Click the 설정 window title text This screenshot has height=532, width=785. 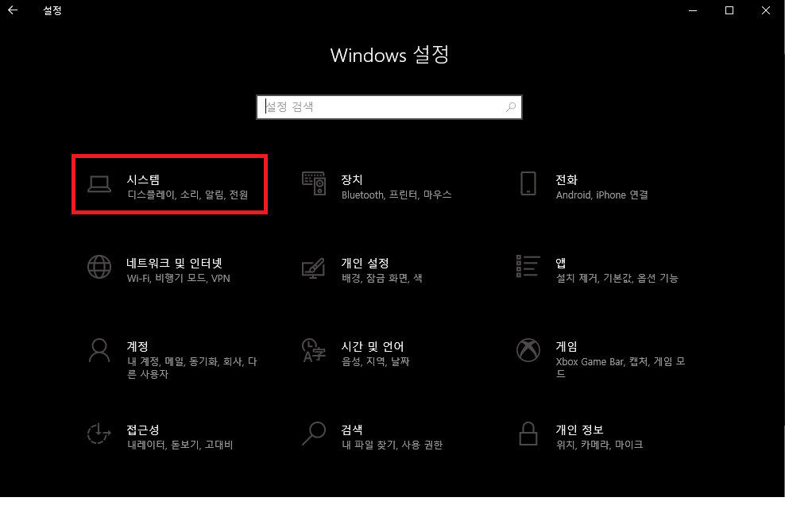52,10
